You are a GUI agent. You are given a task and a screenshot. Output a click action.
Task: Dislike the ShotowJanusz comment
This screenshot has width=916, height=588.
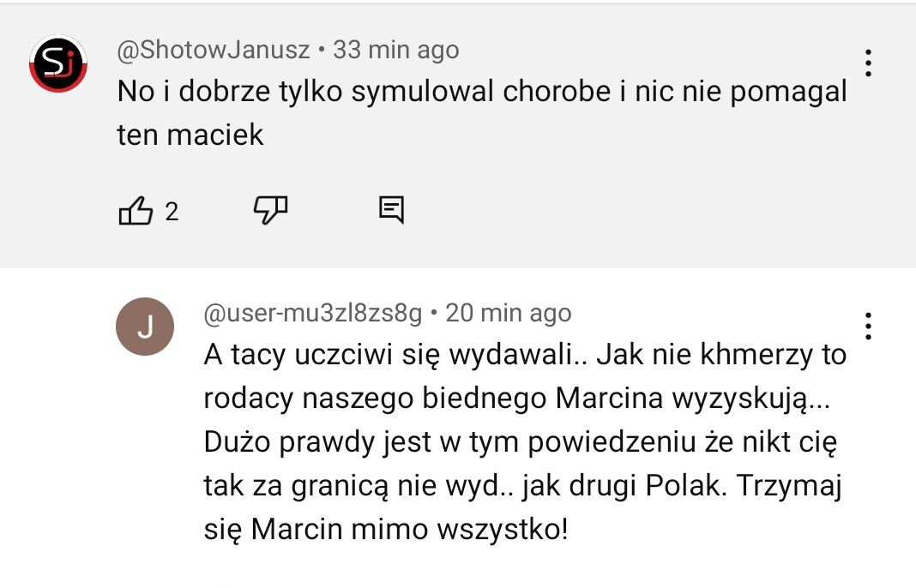click(x=270, y=209)
